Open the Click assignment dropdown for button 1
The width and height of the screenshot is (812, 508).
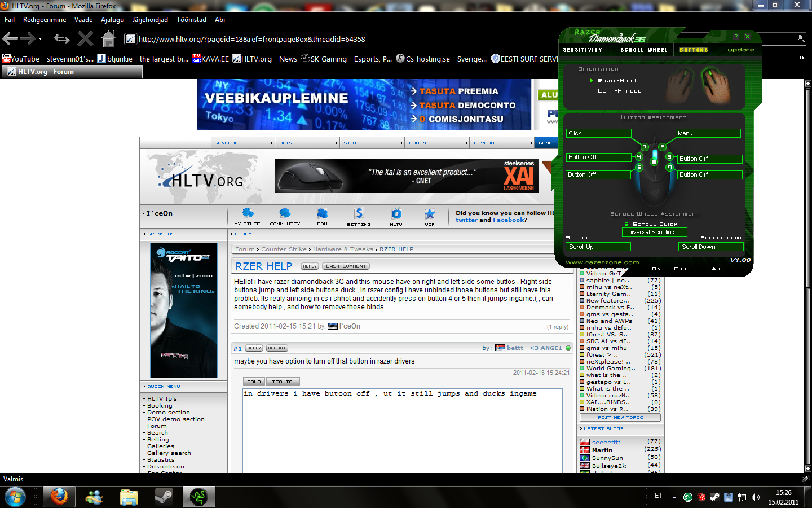(598, 133)
